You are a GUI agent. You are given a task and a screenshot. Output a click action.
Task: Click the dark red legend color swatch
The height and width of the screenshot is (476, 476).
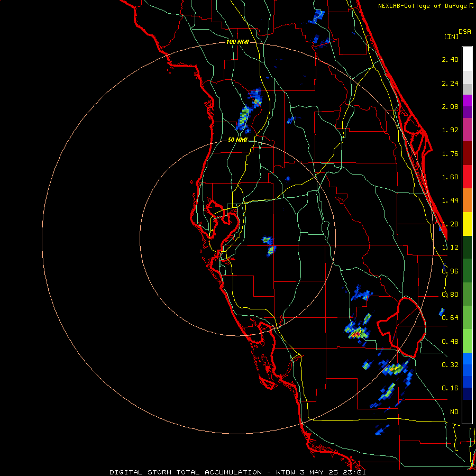coord(467,153)
